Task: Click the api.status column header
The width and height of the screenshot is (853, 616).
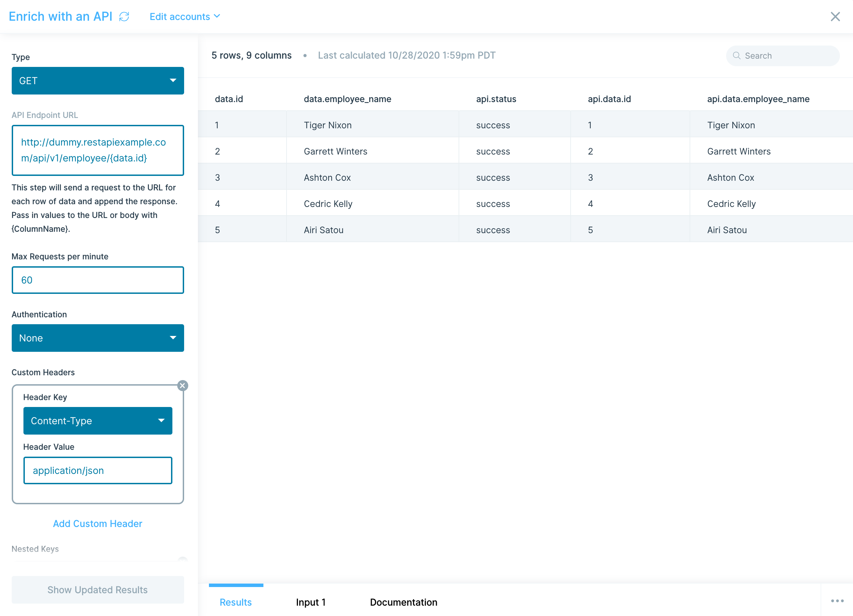Action: 496,99
